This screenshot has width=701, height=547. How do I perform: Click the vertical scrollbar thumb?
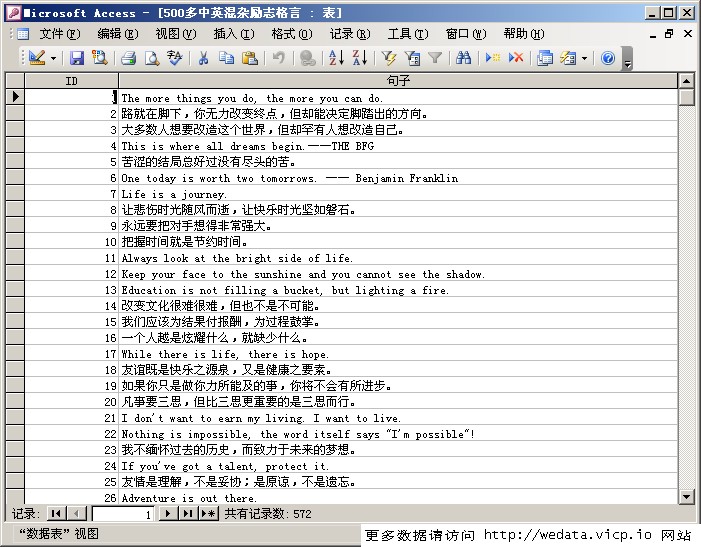coord(686,97)
